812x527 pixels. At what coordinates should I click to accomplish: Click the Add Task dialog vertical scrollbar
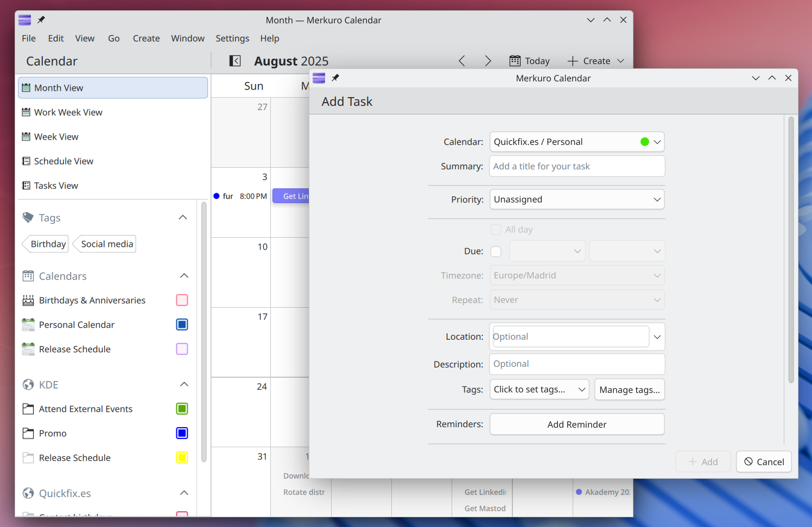pos(791,250)
